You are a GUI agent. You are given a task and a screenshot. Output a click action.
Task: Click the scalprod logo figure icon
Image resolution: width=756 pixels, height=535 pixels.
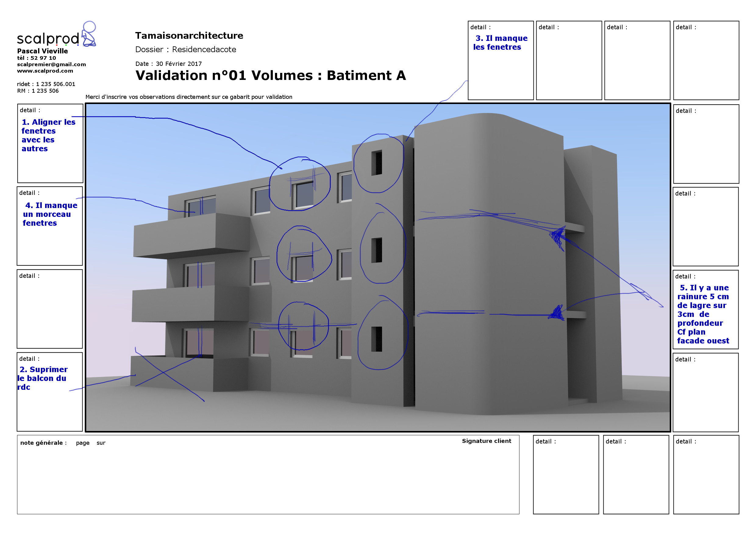pyautogui.click(x=89, y=34)
